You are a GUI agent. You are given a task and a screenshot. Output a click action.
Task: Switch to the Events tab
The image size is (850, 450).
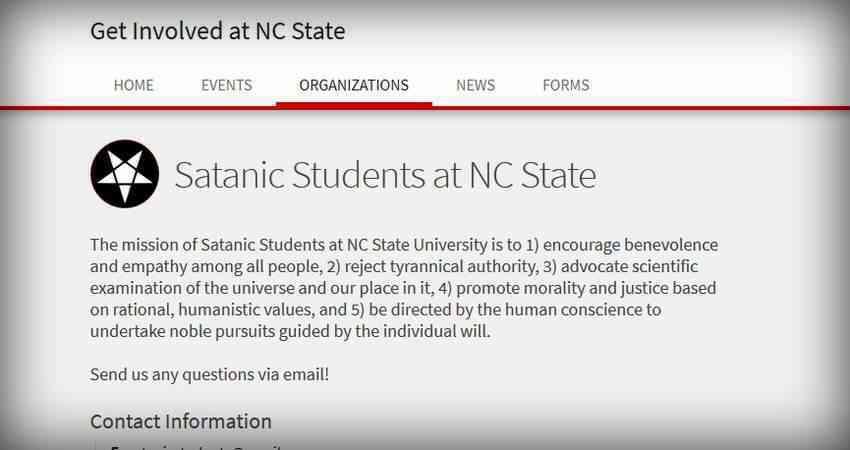[x=227, y=85]
